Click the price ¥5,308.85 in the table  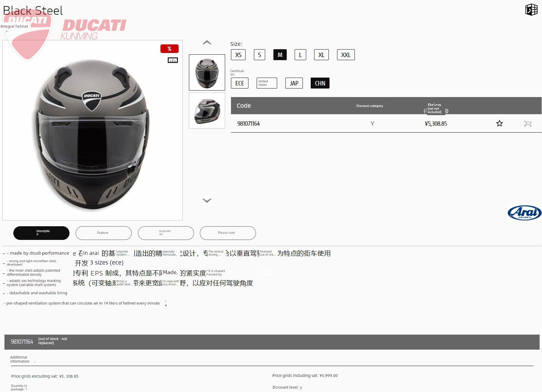pyautogui.click(x=436, y=124)
